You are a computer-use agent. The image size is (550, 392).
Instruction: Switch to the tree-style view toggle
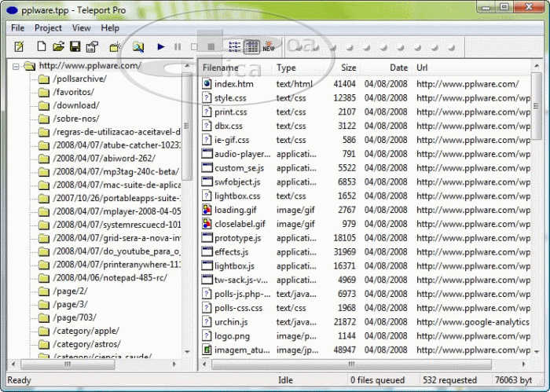pos(233,47)
